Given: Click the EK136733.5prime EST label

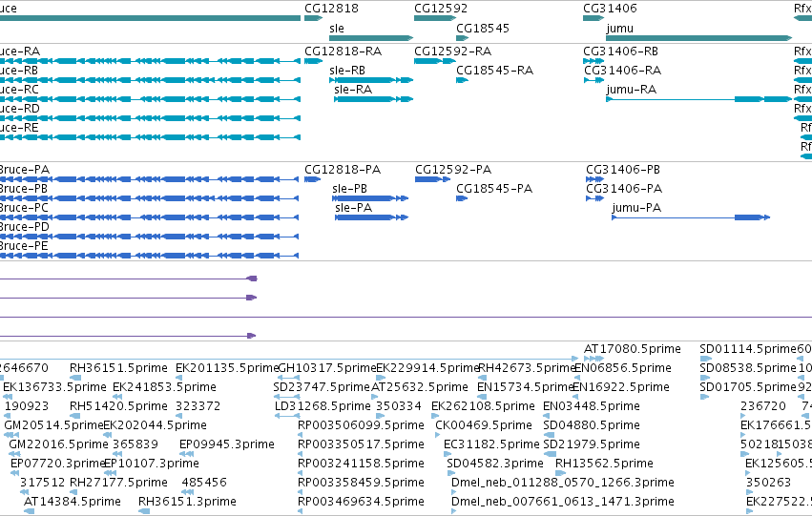Looking at the screenshot, I should pos(54,387).
